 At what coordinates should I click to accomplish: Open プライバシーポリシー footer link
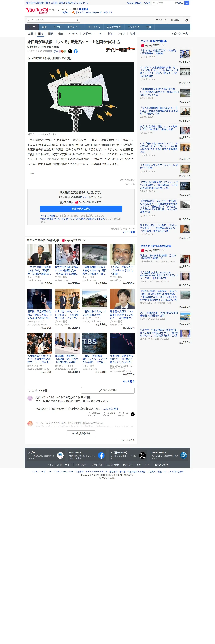pyautogui.click(x=41, y=471)
